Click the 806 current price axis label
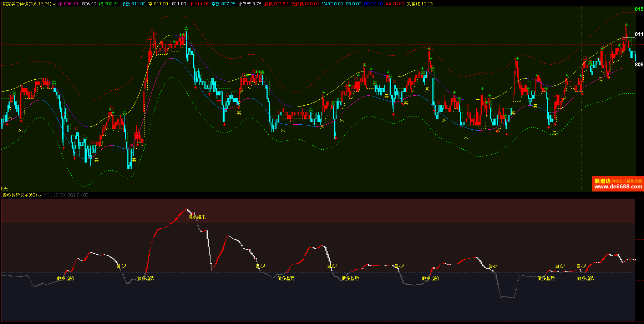644x324 pixels. tap(639, 65)
